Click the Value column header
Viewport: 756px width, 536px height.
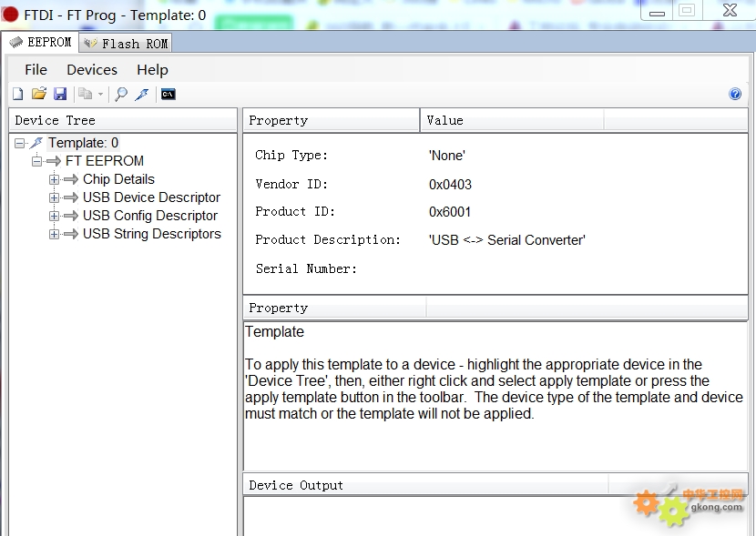click(512, 120)
